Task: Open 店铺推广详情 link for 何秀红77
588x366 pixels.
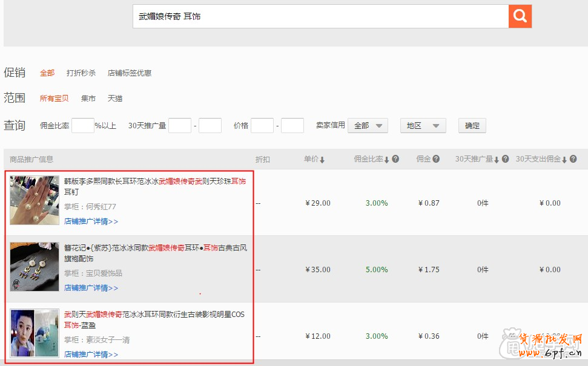Action: 91,221
